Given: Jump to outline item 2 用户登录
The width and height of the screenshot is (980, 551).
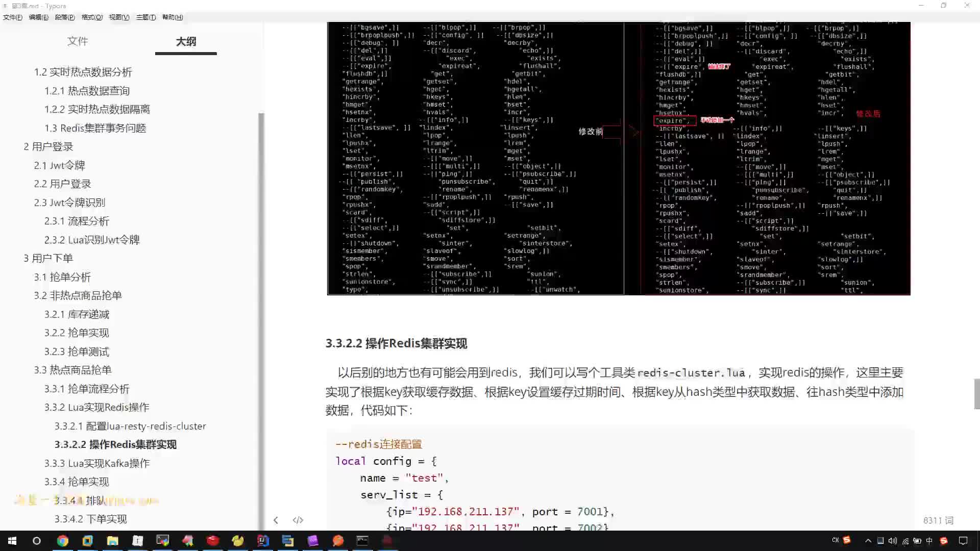Looking at the screenshot, I should (x=48, y=146).
